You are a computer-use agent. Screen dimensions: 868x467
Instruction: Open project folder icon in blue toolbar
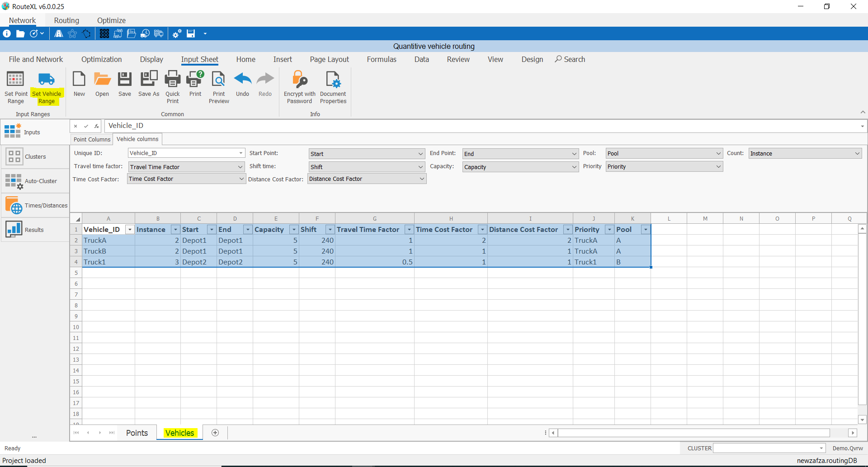tap(20, 33)
